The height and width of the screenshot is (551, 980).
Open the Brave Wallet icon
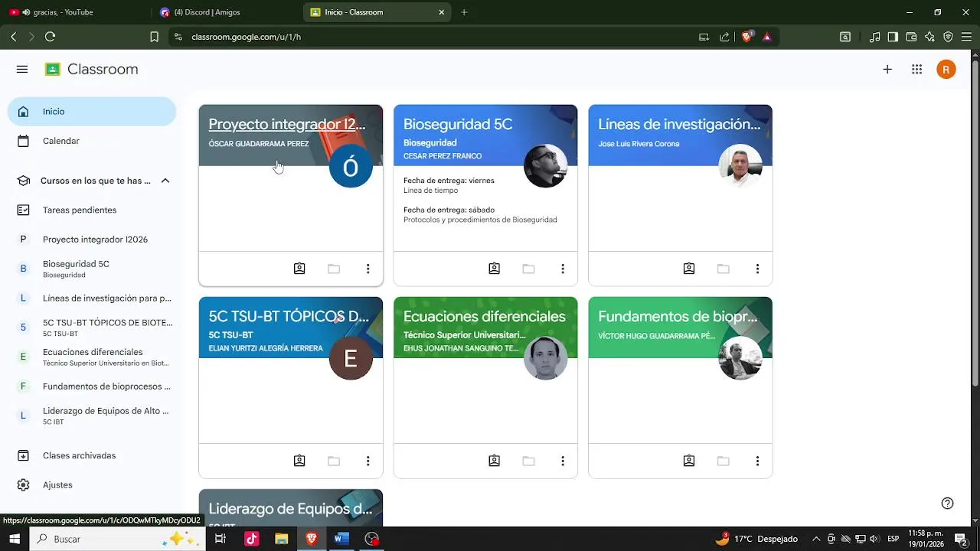pyautogui.click(x=911, y=37)
